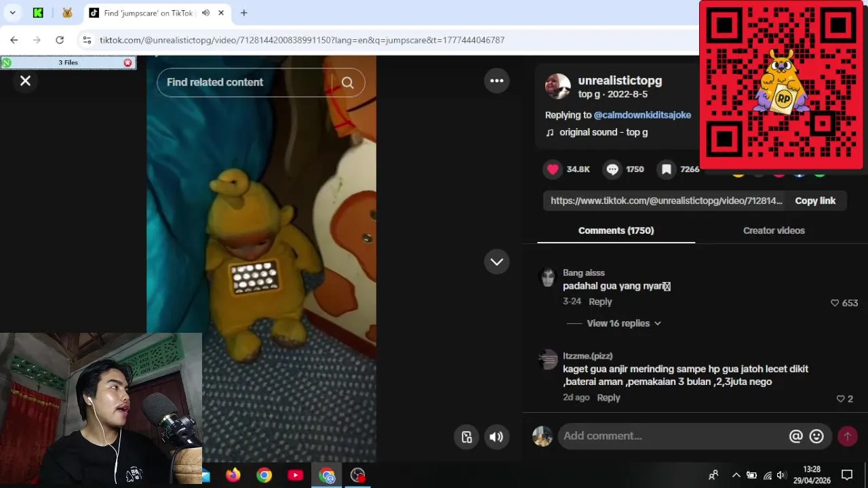Open comments via speech bubble icon
The height and width of the screenshot is (488, 868).
613,169
